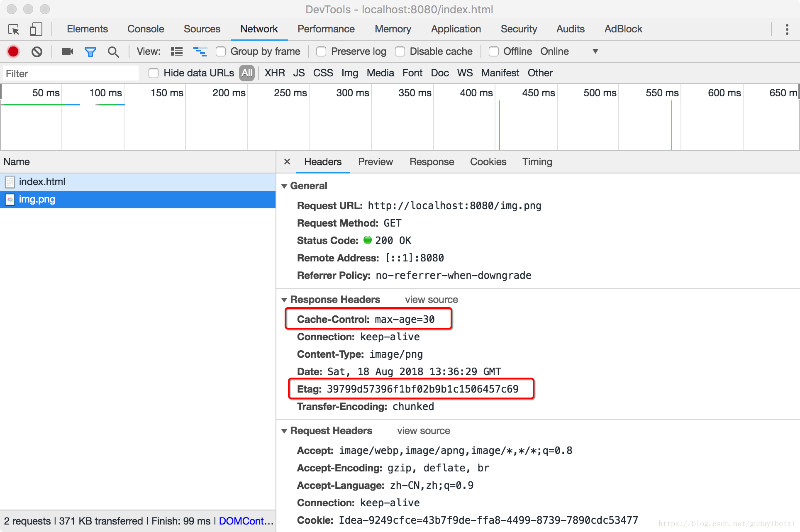Click the camera/screenshot icon in toolbar
The height and width of the screenshot is (532, 800).
click(67, 51)
